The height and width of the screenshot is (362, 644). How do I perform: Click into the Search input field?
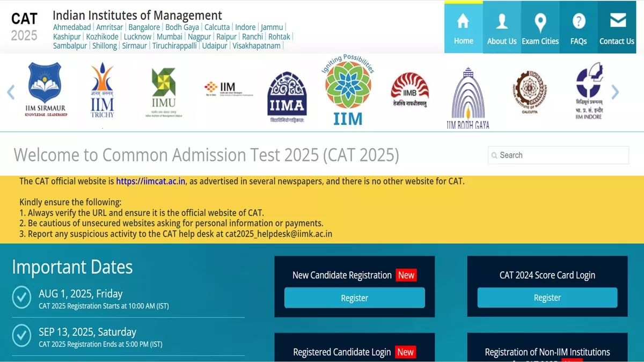click(558, 155)
